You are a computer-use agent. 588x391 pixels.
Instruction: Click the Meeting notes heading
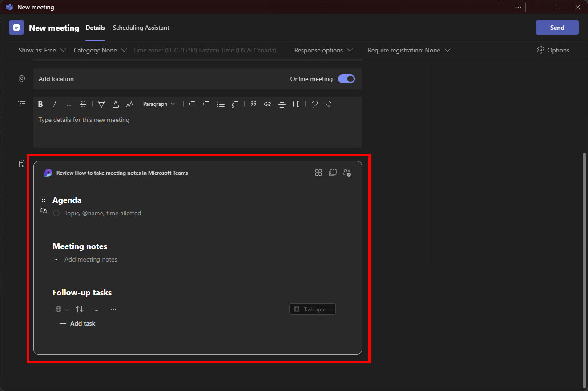[x=80, y=246]
